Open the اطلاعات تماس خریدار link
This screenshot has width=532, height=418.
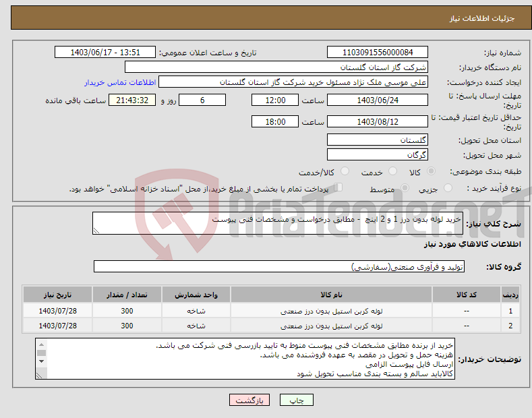tap(120, 82)
